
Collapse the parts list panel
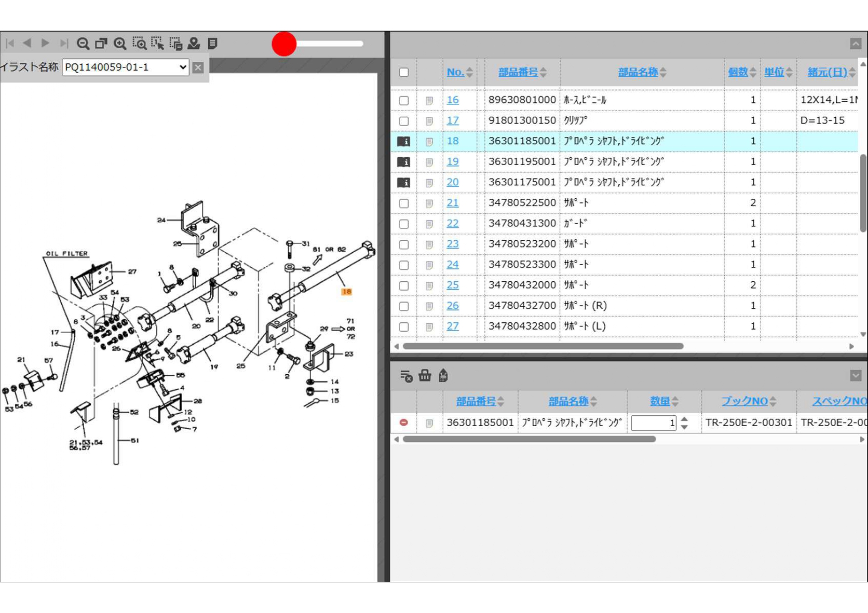[x=855, y=44]
